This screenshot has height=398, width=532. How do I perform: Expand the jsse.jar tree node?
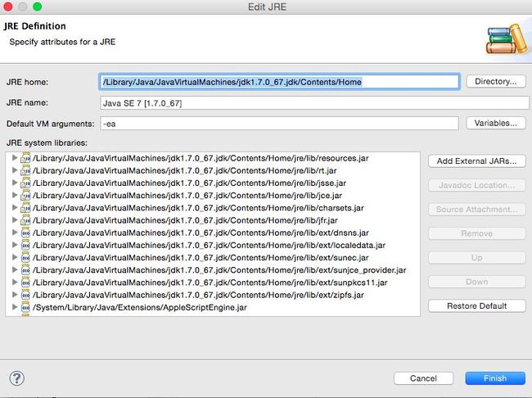pyautogui.click(x=15, y=183)
